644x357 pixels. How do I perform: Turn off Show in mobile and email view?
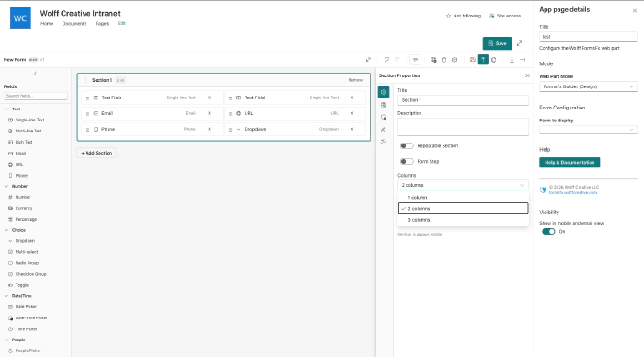coord(548,231)
